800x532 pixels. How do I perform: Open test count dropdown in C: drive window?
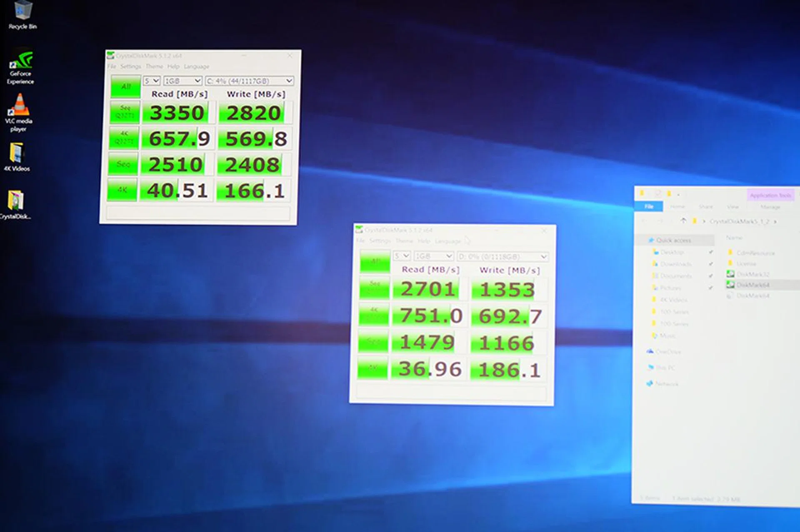152,81
